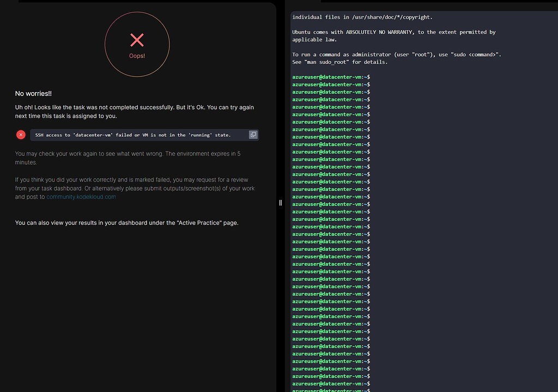This screenshot has width=558, height=392.
Task: Click the 'No worries!!' heading
Action: pos(32,93)
